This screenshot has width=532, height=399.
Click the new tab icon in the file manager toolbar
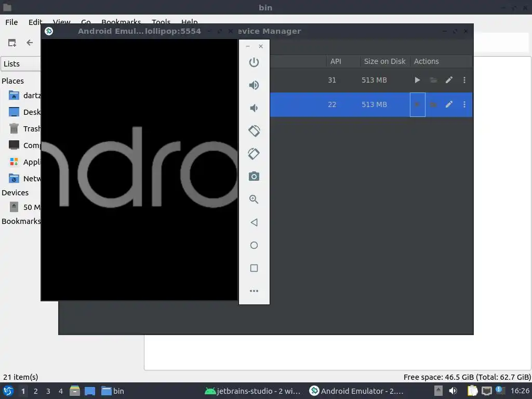[x=12, y=43]
